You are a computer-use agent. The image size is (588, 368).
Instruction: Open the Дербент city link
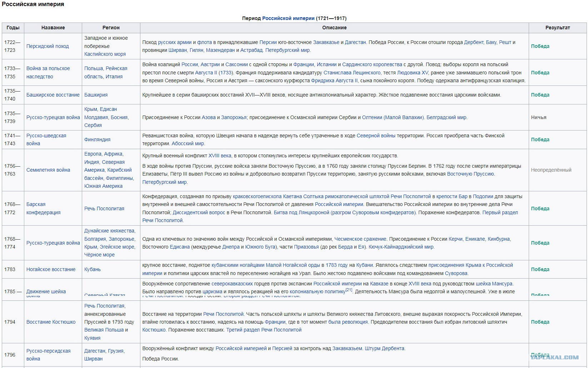point(474,42)
